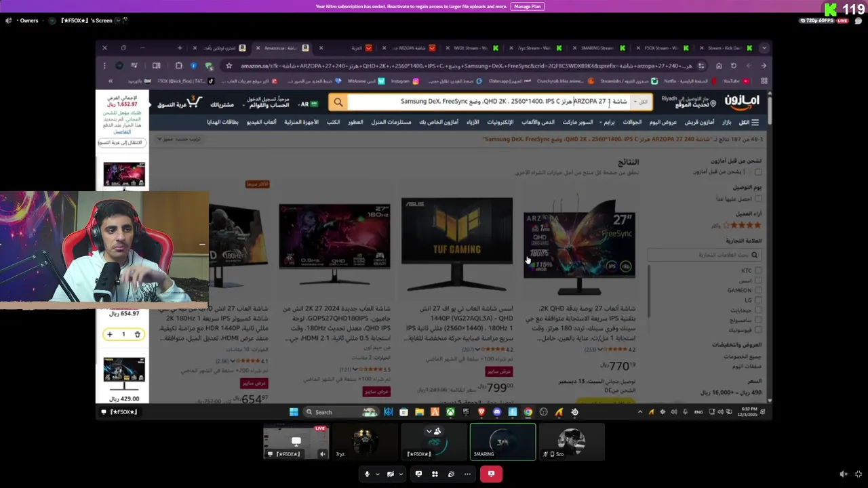Screen dimensions: 868x488
Task: Click the Amazon search text field
Action: point(488,102)
